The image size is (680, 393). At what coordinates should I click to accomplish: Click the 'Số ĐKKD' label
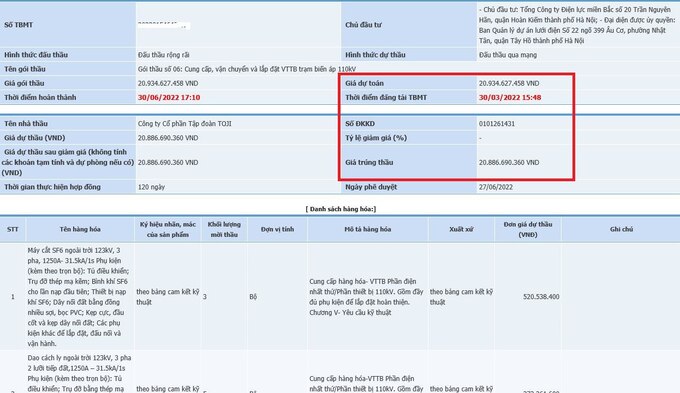pos(360,124)
